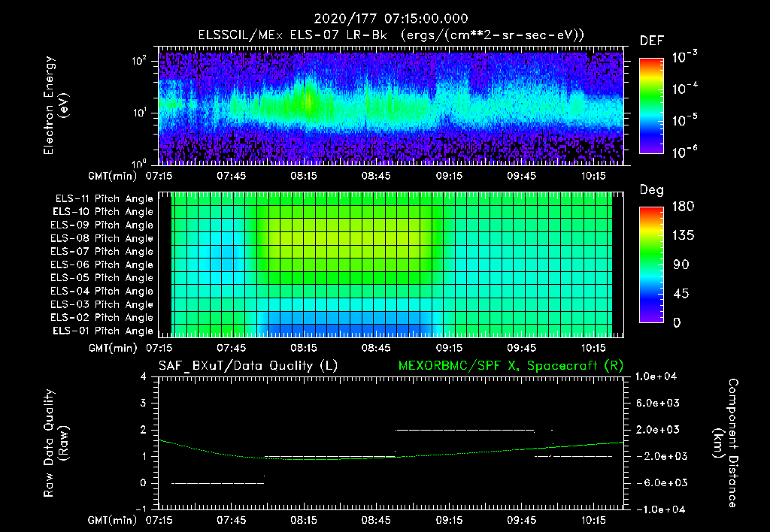
Task: Click the 3 tick on the data quality axis
Action: [143, 403]
